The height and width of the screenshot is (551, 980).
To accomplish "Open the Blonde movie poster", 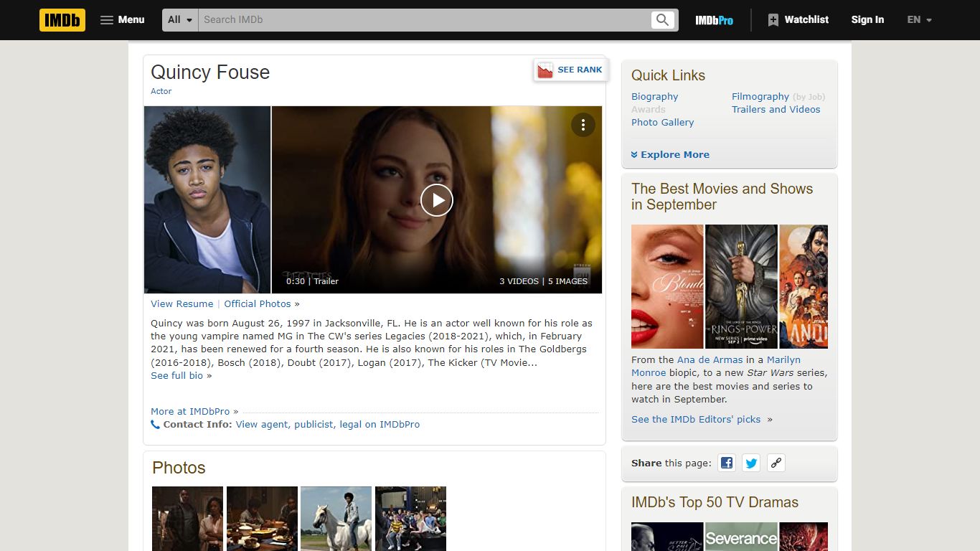I will point(667,286).
